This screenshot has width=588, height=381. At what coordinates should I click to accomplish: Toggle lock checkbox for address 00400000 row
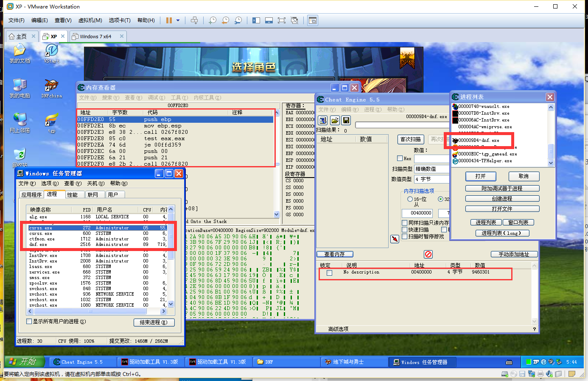click(329, 273)
